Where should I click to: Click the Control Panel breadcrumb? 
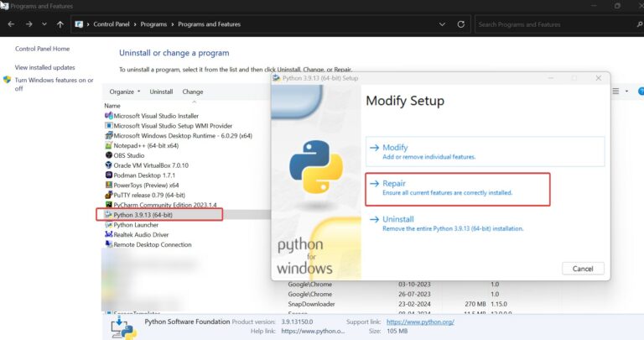point(112,24)
